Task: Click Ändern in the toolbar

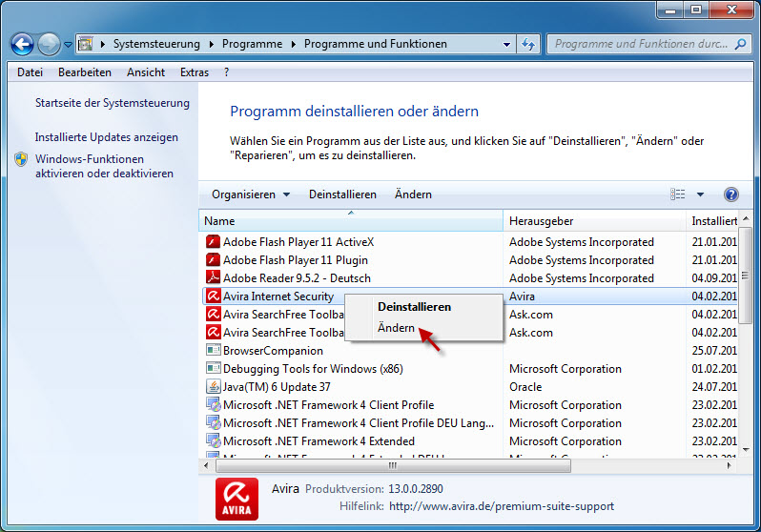Action: click(413, 194)
